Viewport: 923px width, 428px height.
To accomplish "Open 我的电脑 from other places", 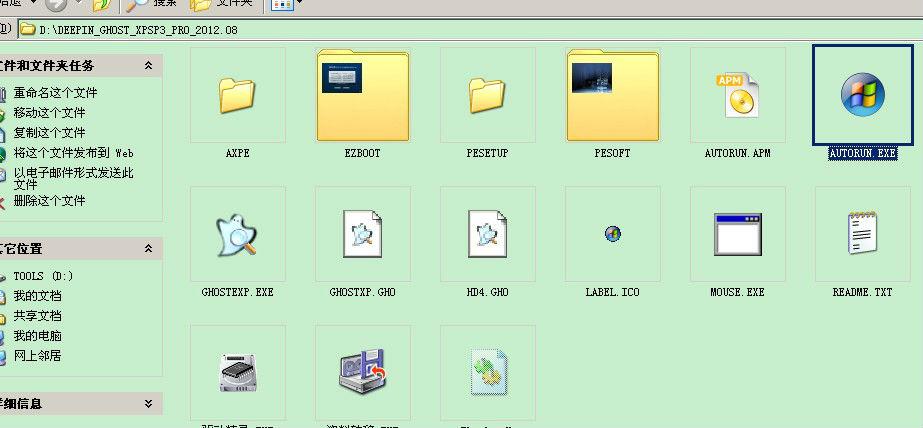I will click(x=37, y=336).
